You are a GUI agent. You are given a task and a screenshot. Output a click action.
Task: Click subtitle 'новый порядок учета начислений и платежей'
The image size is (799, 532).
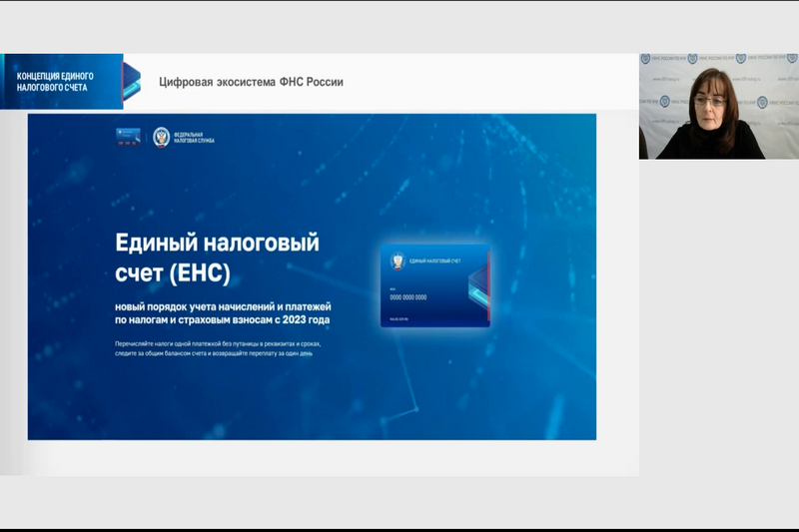223,307
